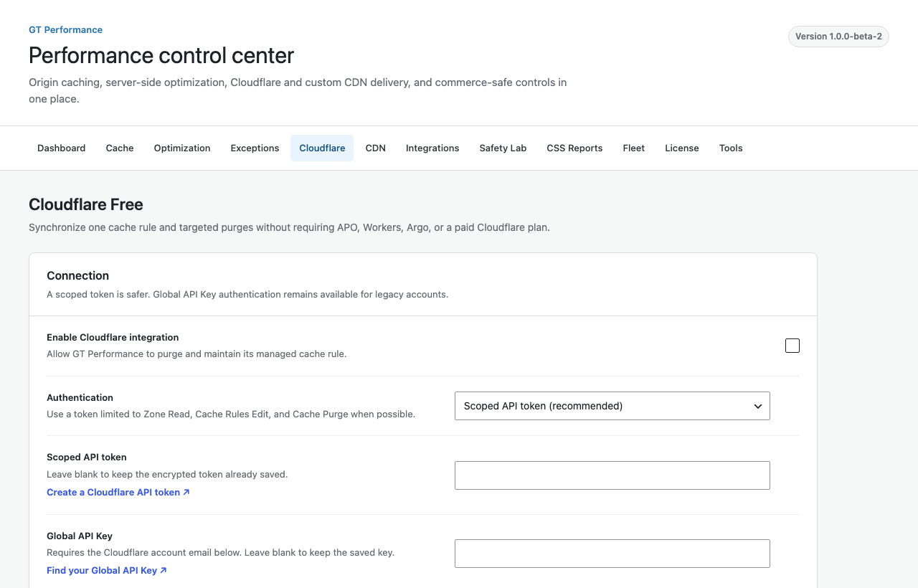The image size is (918, 588).
Task: Click the Version 1.0.0-beta-2 badge
Action: click(x=838, y=37)
